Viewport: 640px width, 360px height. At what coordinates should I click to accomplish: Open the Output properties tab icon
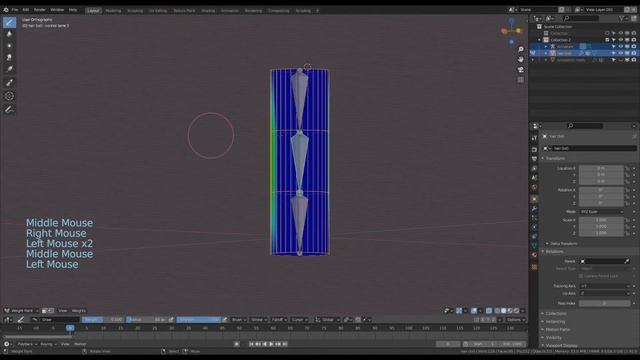(x=534, y=159)
